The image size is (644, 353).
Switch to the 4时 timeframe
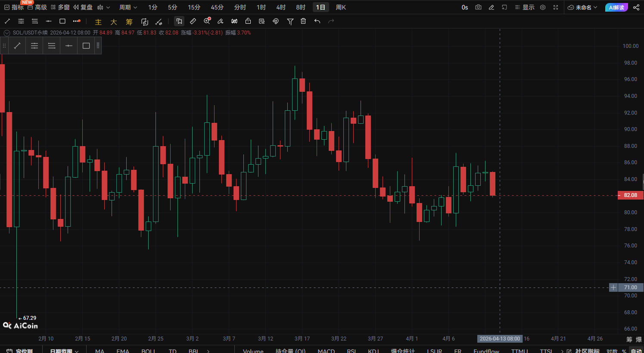tap(281, 7)
